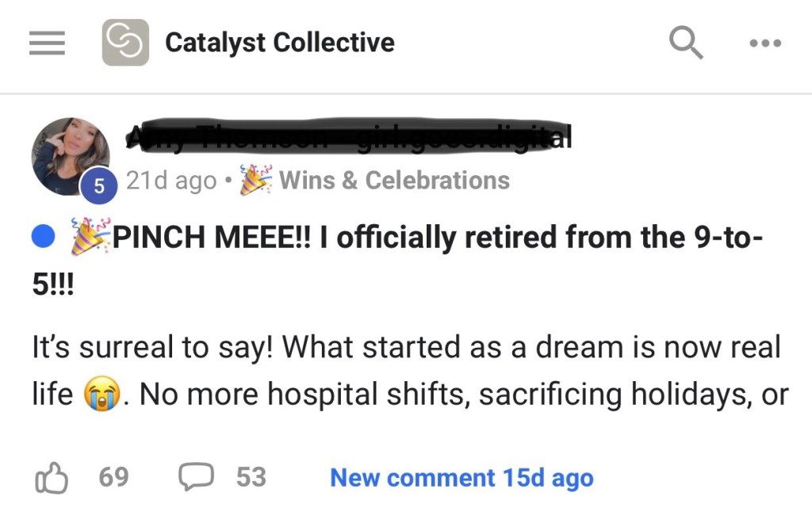Click the Catalyst Collective logo icon
The width and height of the screenshot is (812, 523).
coord(125,43)
